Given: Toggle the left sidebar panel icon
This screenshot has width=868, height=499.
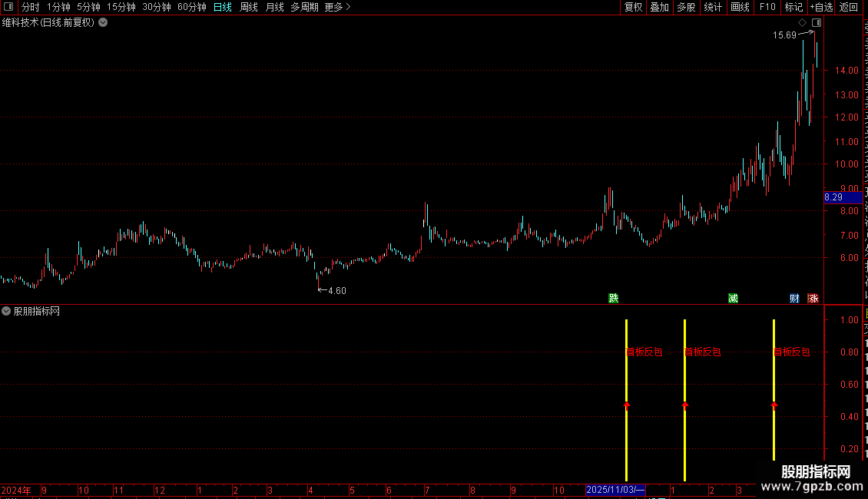Looking at the screenshot, I should coord(8,7).
